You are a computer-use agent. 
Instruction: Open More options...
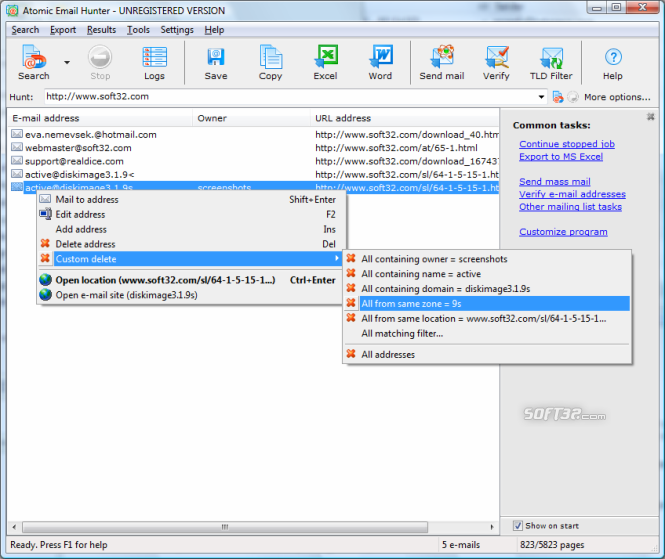pos(617,97)
